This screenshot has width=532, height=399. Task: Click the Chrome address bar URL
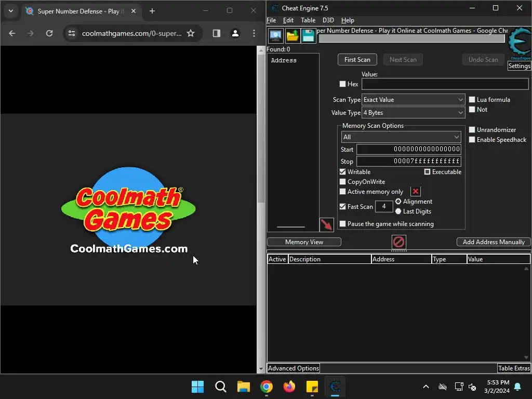(x=131, y=33)
